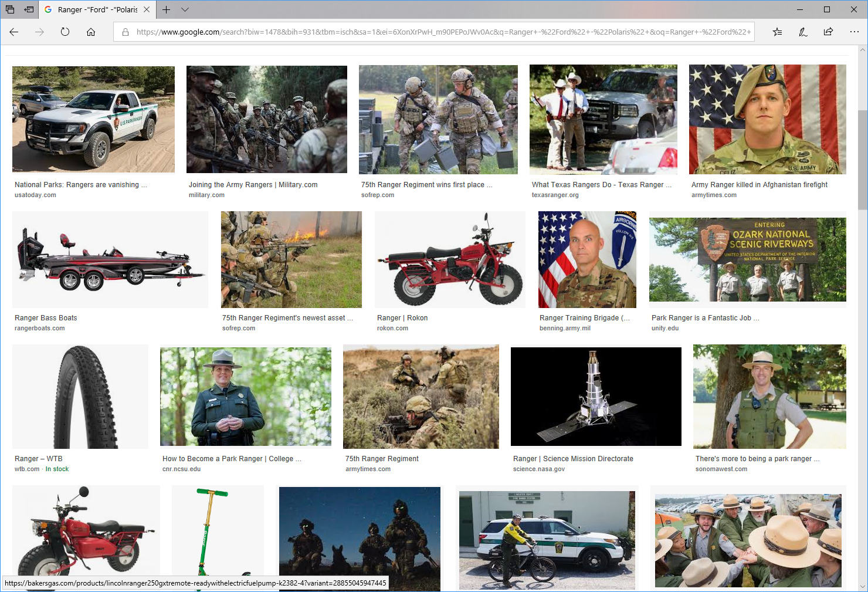Open the Settings and more menu
This screenshot has height=592, width=868.
point(854,32)
